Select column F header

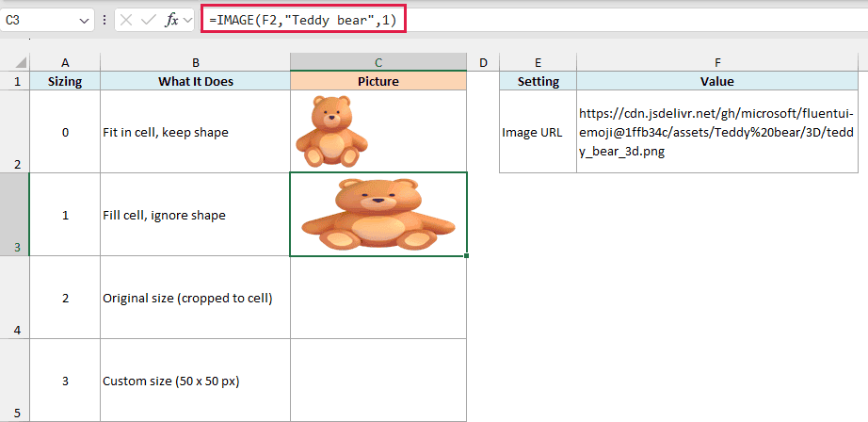pyautogui.click(x=717, y=62)
